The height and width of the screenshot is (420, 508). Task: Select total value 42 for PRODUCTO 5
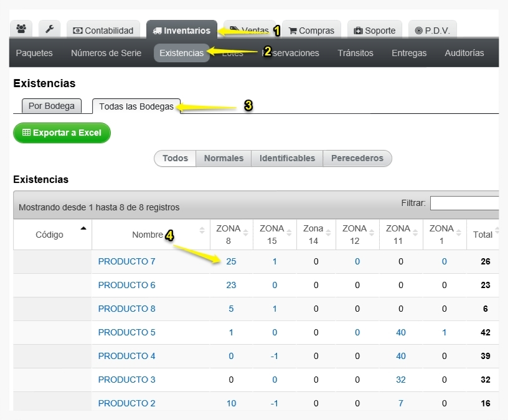[486, 332]
